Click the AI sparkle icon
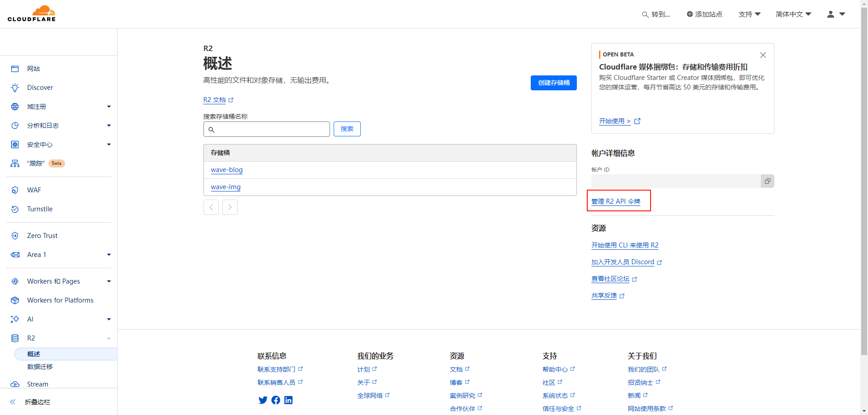Image resolution: width=868 pixels, height=415 pixels. pyautogui.click(x=15, y=319)
